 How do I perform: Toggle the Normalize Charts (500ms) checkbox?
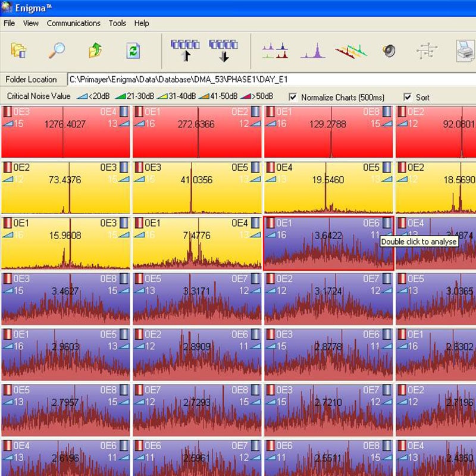(293, 97)
